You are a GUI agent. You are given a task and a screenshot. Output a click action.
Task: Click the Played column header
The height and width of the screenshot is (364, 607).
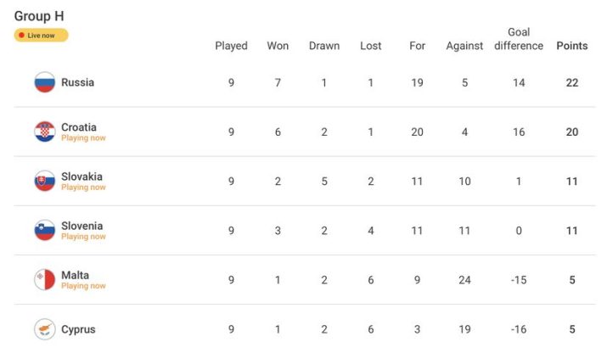click(x=231, y=46)
